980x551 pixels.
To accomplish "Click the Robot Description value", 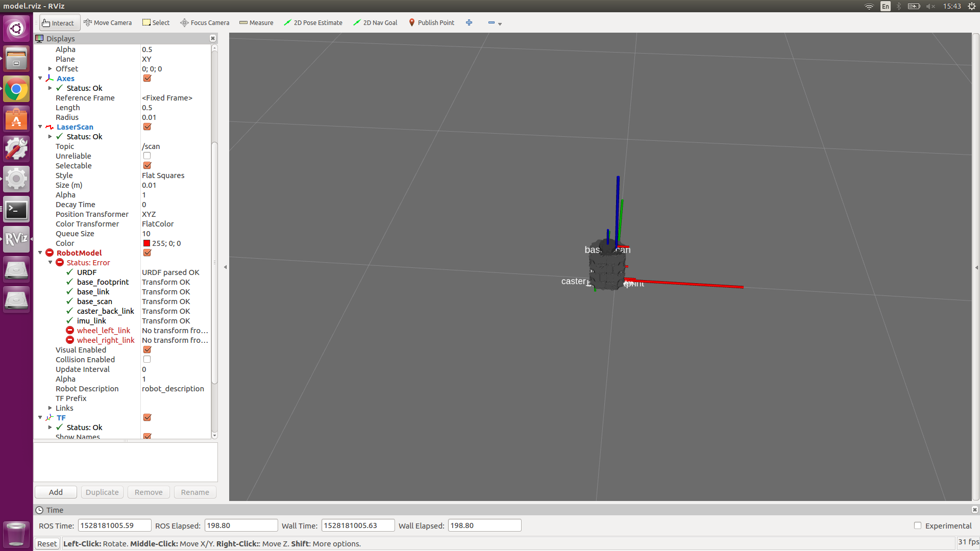I will [173, 389].
